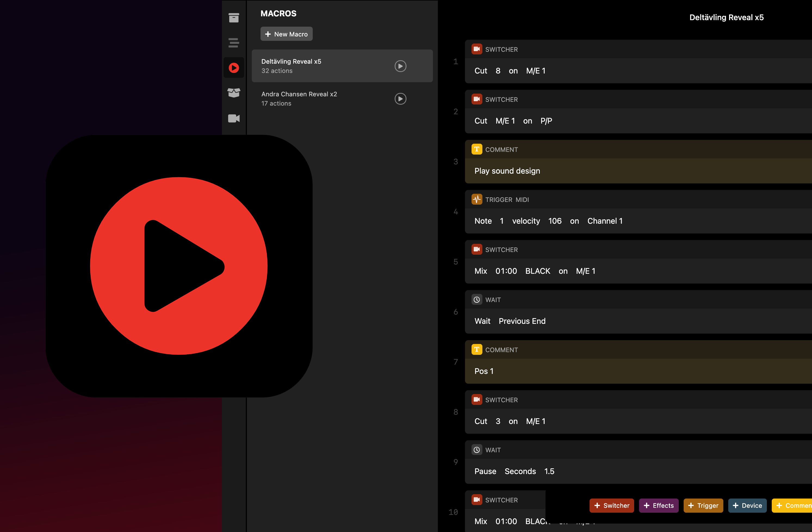Screen dimensions: 812x532
Task: Change the Wait mode in action 6
Action: point(482,321)
